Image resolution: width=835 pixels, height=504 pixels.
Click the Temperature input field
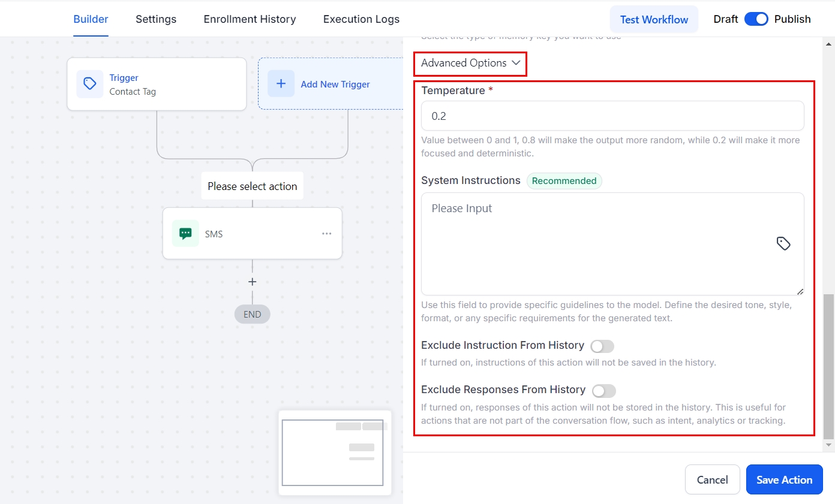612,116
